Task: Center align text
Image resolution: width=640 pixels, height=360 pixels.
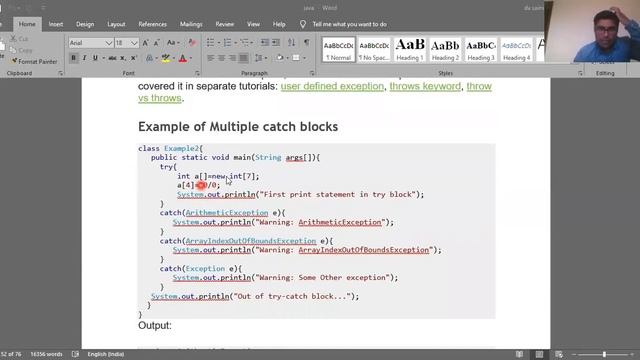Action: click(x=222, y=58)
